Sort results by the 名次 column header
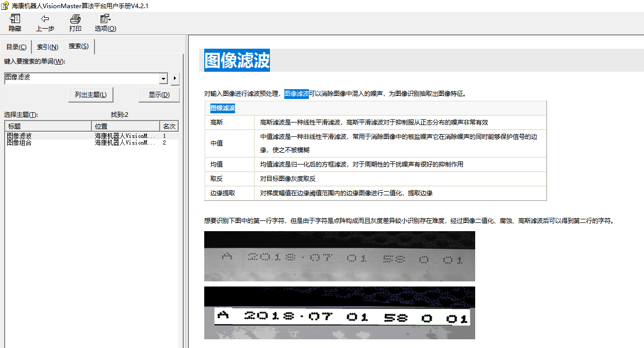Image resolution: width=644 pixels, height=348 pixels. pyautogui.click(x=169, y=126)
